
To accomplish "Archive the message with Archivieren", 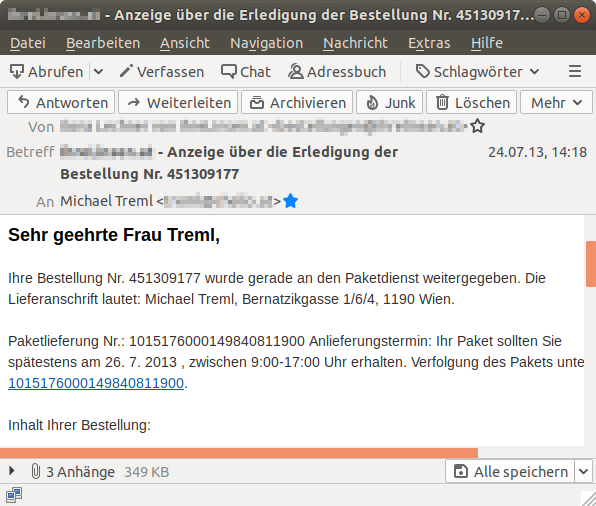I will click(297, 102).
